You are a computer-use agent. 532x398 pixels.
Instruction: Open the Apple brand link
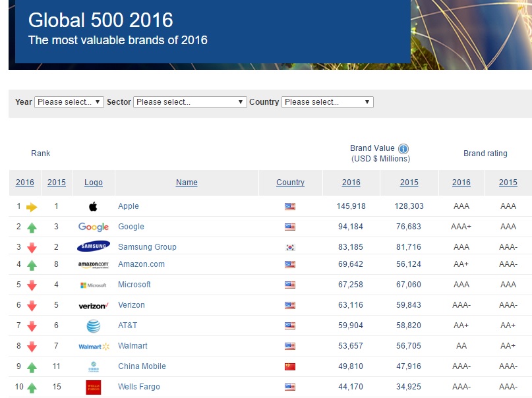coord(129,206)
